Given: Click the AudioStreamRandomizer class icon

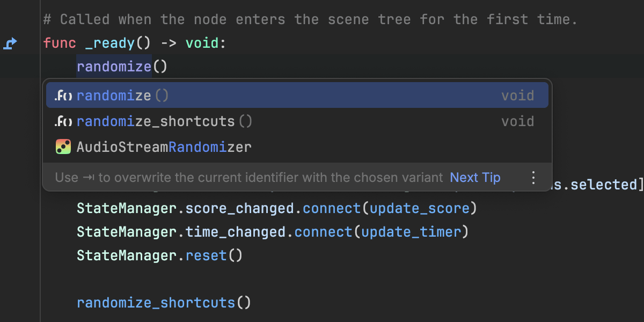Looking at the screenshot, I should click(x=63, y=147).
